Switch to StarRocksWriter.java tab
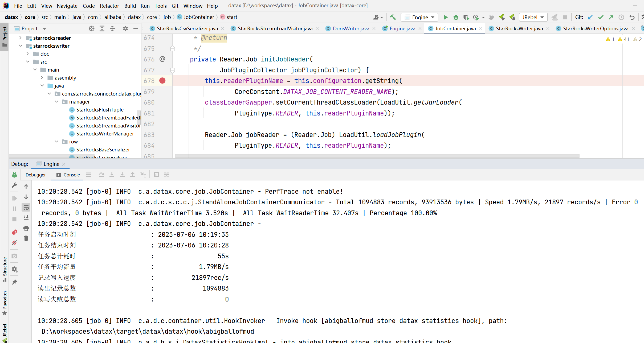Screen dimensions: 644x343 coord(519,28)
